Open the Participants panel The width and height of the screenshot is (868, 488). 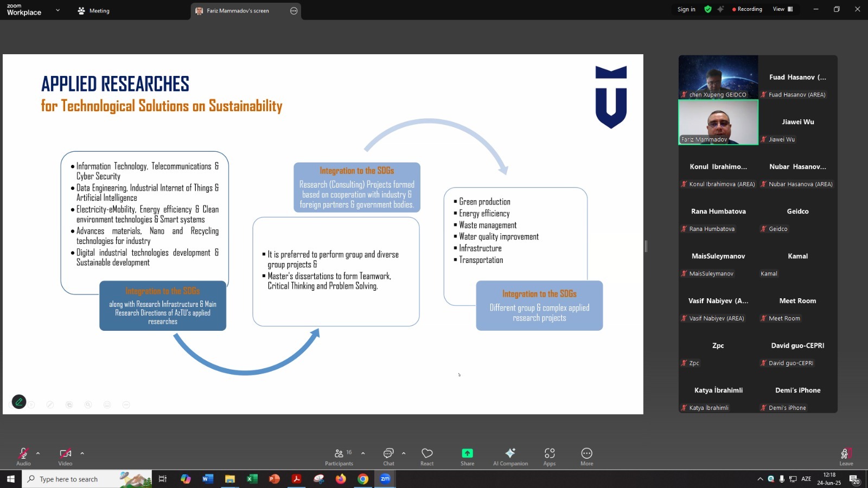(339, 455)
